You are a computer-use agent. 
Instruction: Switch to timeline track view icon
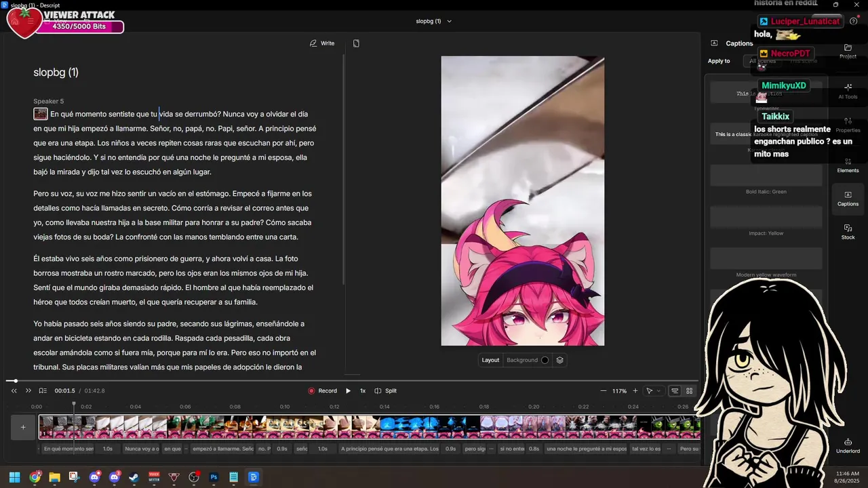[x=675, y=390]
